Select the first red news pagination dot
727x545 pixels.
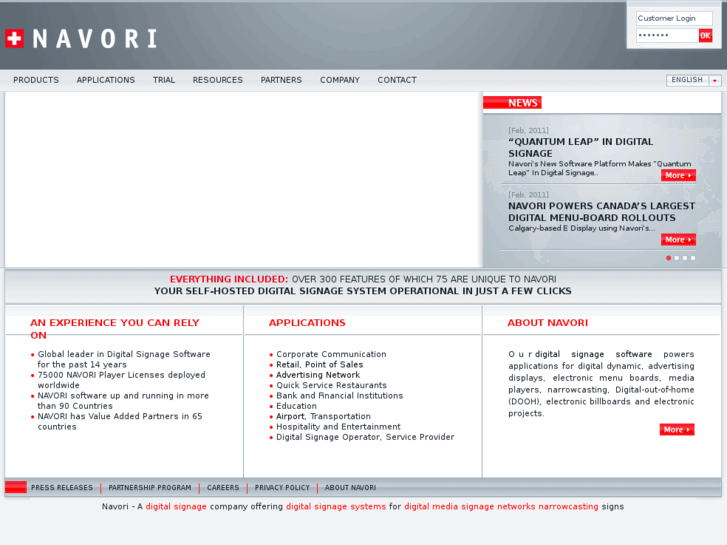click(669, 258)
